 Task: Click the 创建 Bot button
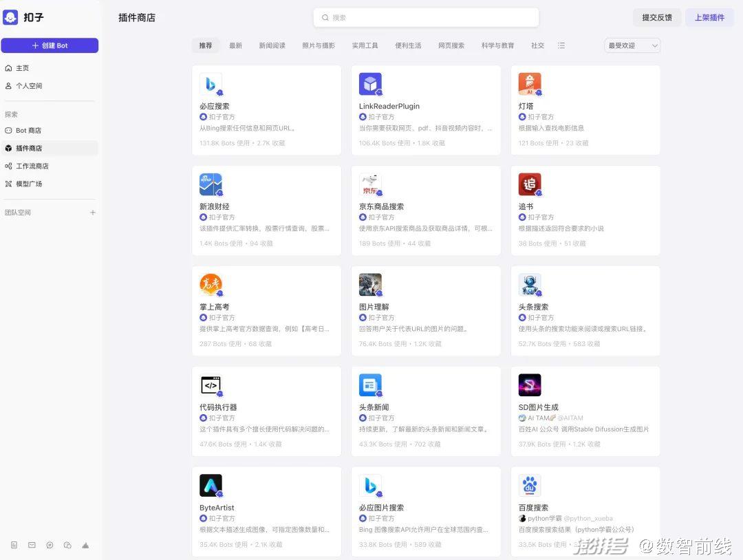[x=50, y=45]
